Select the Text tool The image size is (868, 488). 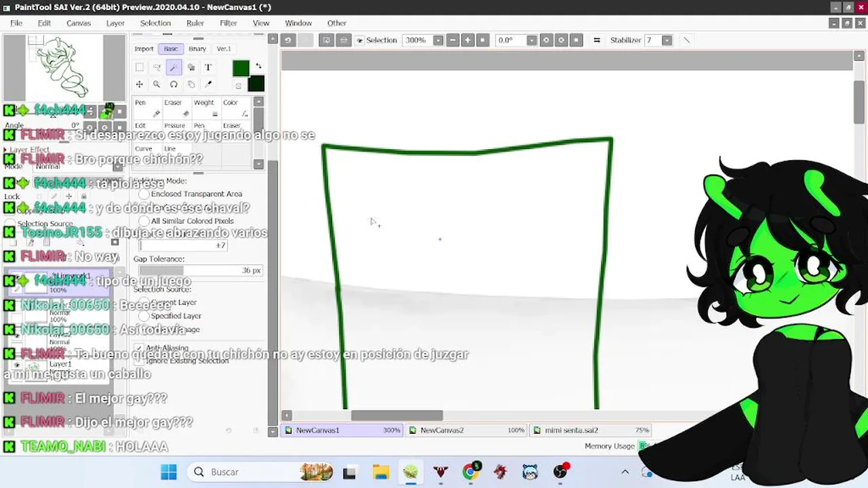208,67
